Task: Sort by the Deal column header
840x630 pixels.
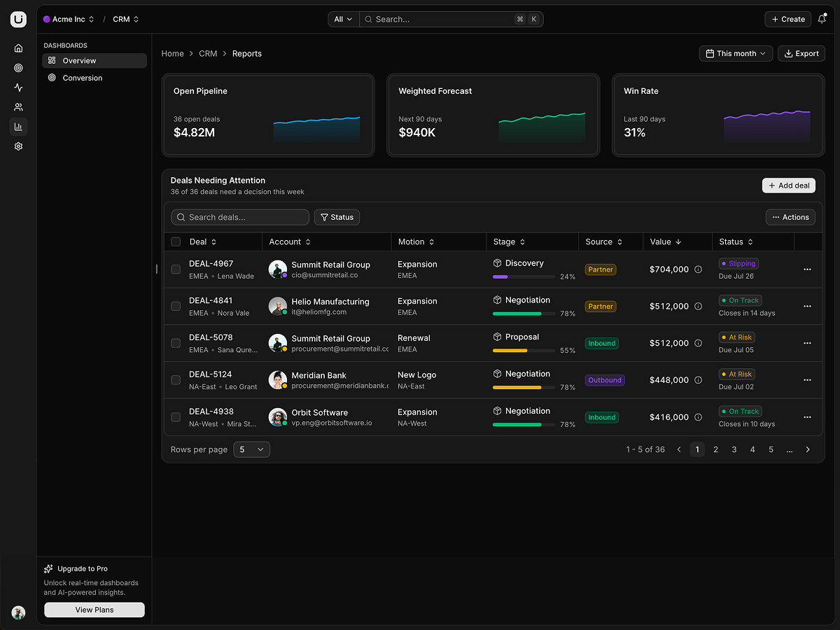Action: [203, 242]
